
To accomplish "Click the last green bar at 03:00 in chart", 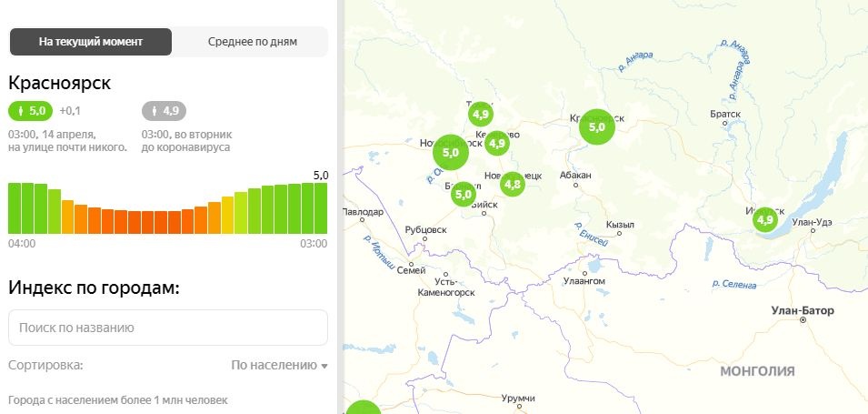I will [321, 207].
